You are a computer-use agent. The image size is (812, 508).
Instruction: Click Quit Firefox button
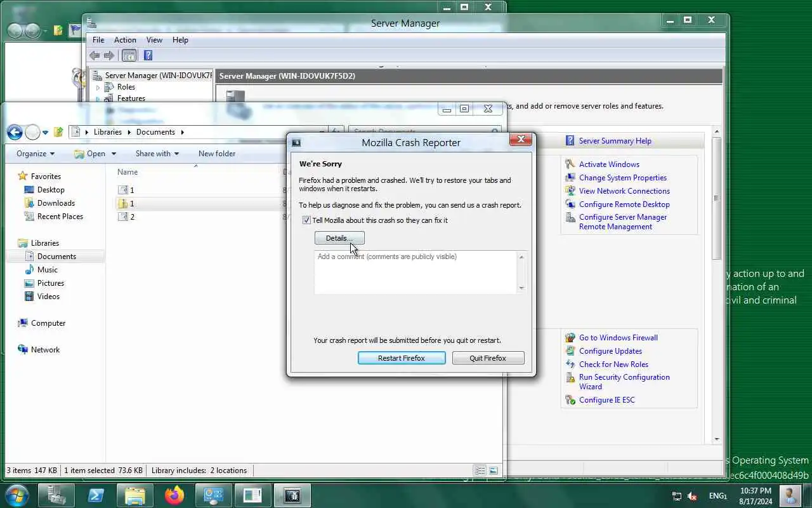[x=488, y=358]
